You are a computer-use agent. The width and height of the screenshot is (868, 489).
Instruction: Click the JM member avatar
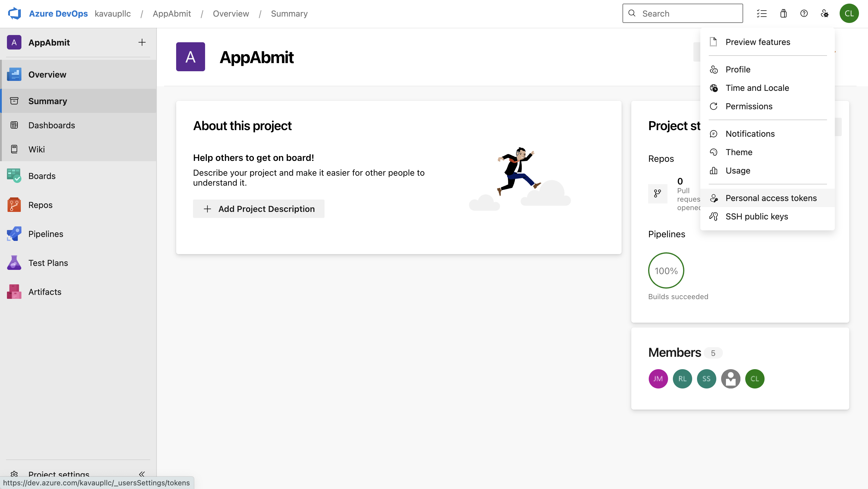658,379
